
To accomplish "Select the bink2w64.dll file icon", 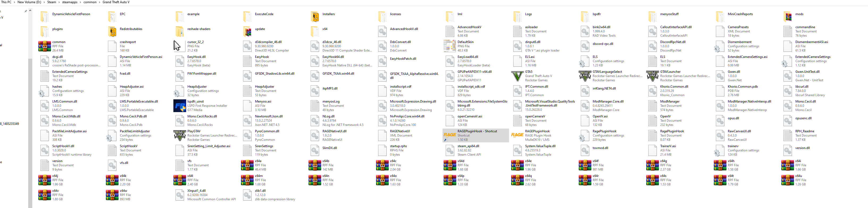I will (585, 31).
